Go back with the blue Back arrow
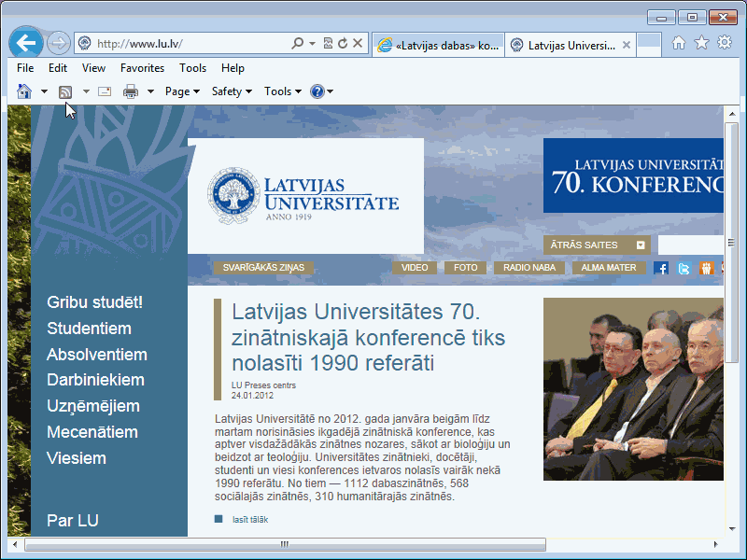 point(26,43)
